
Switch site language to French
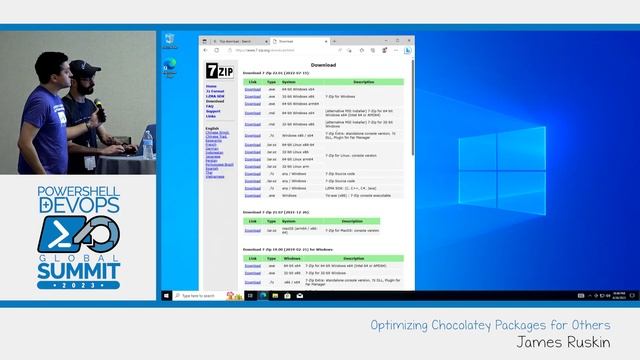click(211, 144)
